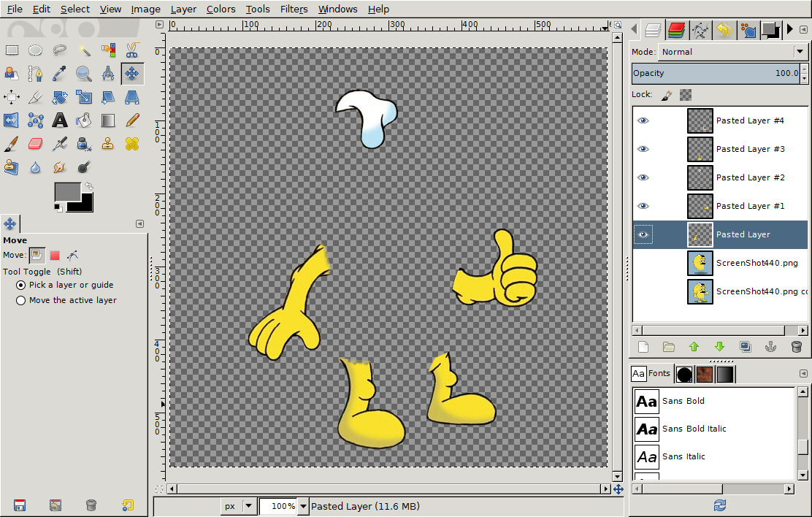Viewport: 812px width, 517px height.
Task: Open the px unit dropdown
Action: (x=248, y=506)
